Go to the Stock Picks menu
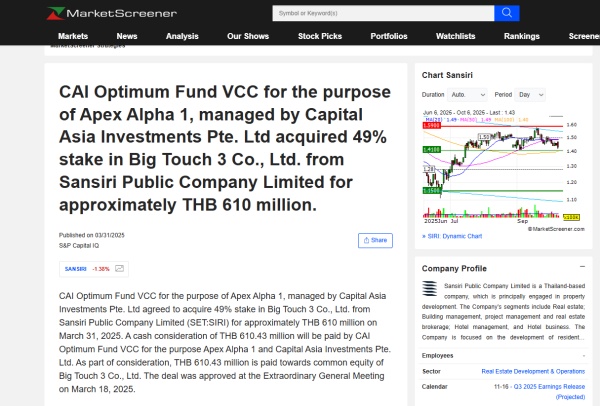The width and height of the screenshot is (600, 406). click(319, 36)
